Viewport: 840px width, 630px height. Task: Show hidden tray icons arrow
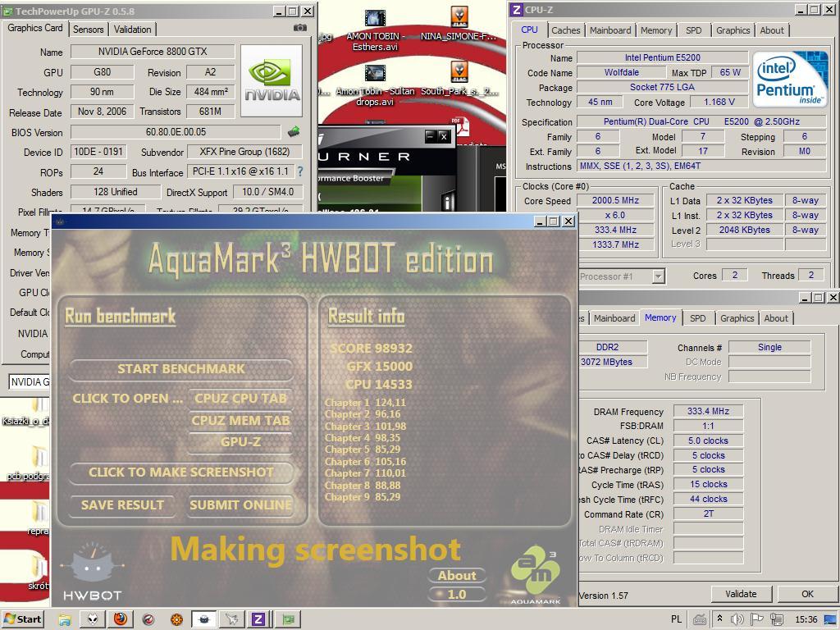719,619
